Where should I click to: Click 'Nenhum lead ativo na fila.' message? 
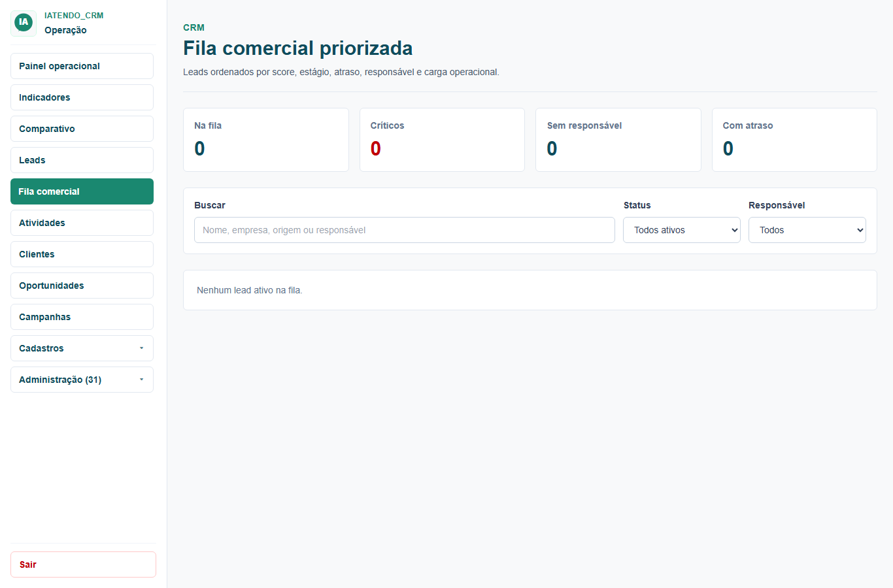[x=249, y=290]
